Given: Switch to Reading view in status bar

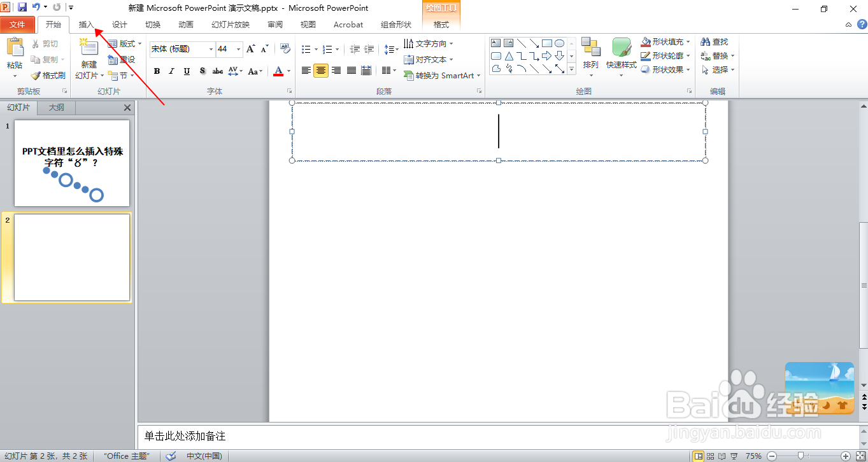Looking at the screenshot, I should [723, 456].
